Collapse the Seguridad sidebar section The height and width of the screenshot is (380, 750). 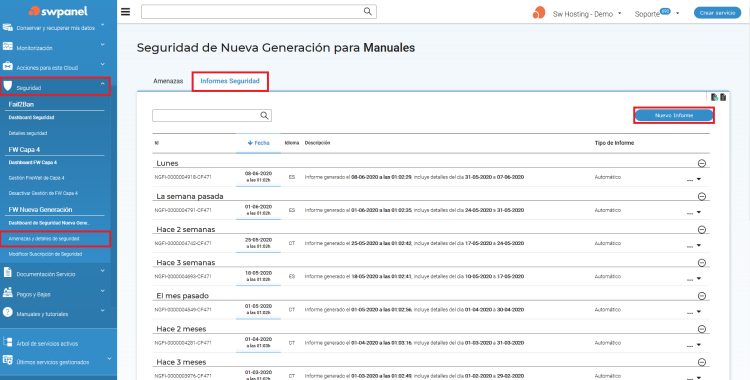(x=102, y=84)
